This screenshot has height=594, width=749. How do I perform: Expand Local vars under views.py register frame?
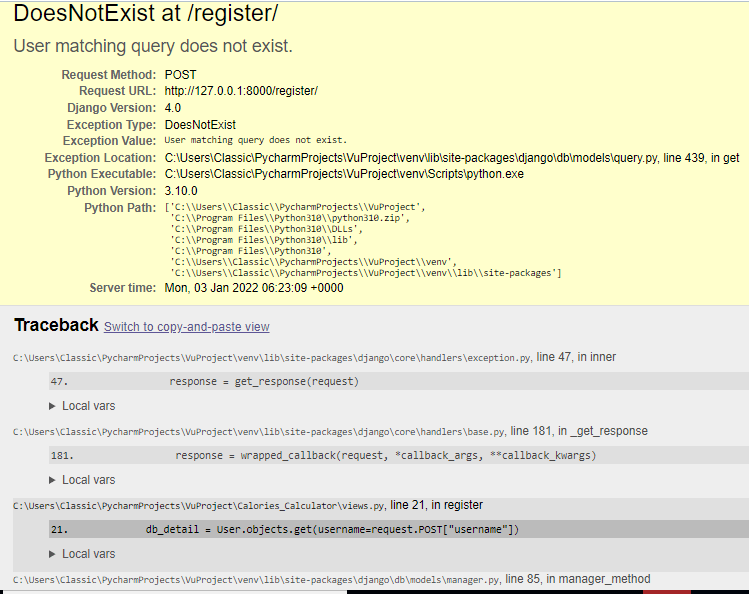[x=82, y=554]
